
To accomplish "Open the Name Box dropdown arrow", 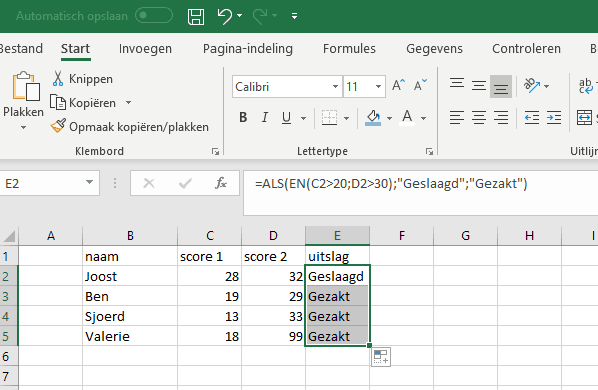I will pyautogui.click(x=90, y=183).
